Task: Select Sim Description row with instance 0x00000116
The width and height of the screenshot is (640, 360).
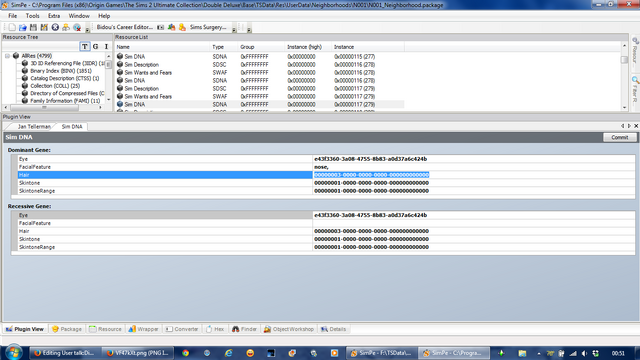Action: (x=260, y=65)
